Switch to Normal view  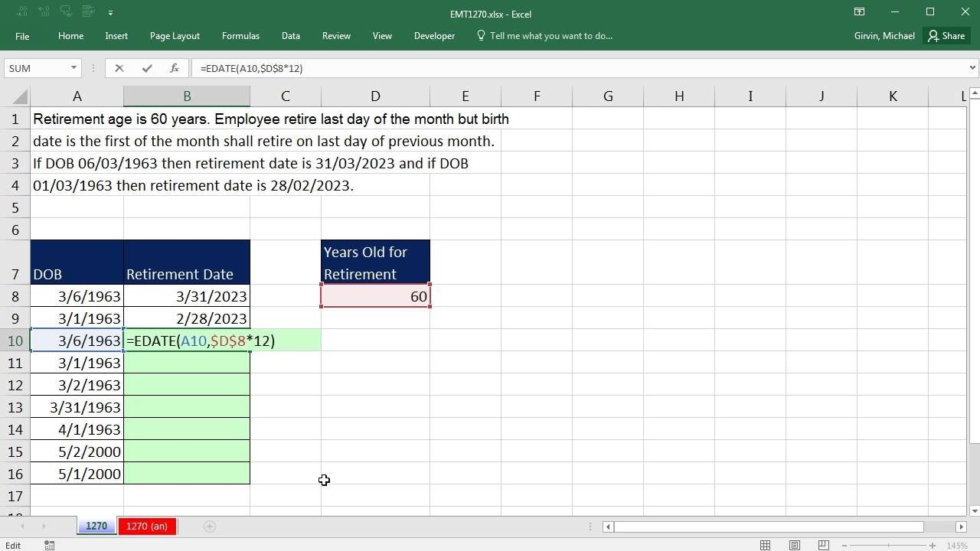tap(765, 545)
